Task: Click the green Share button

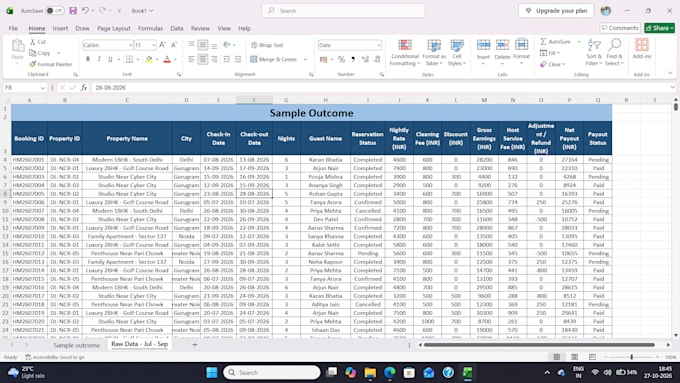Action: point(659,28)
